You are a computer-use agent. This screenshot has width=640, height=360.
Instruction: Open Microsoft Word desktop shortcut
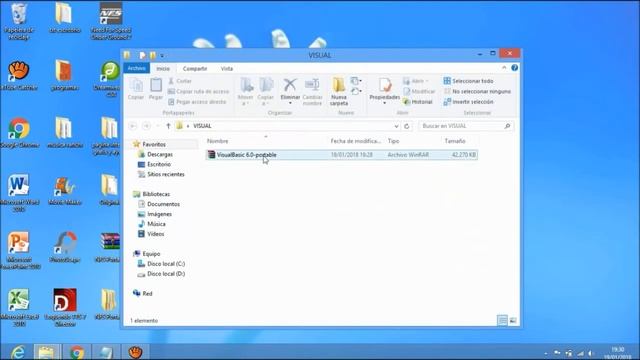pyautogui.click(x=19, y=193)
